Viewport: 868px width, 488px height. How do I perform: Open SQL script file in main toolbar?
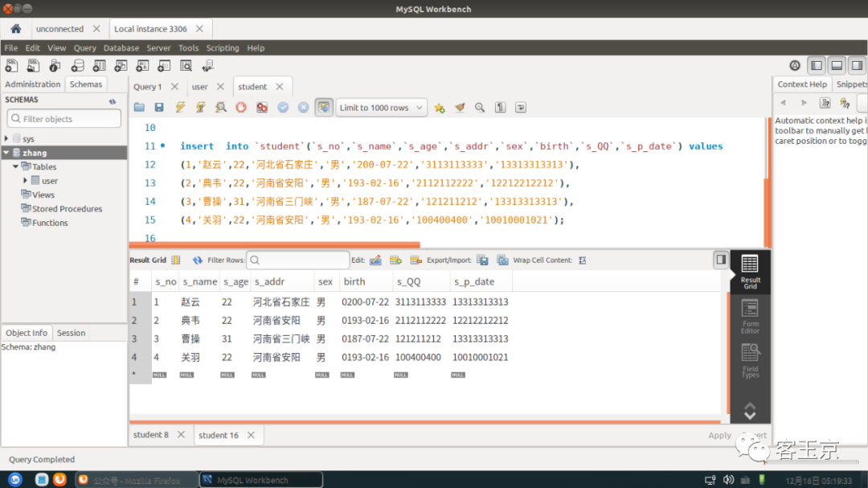(33, 66)
